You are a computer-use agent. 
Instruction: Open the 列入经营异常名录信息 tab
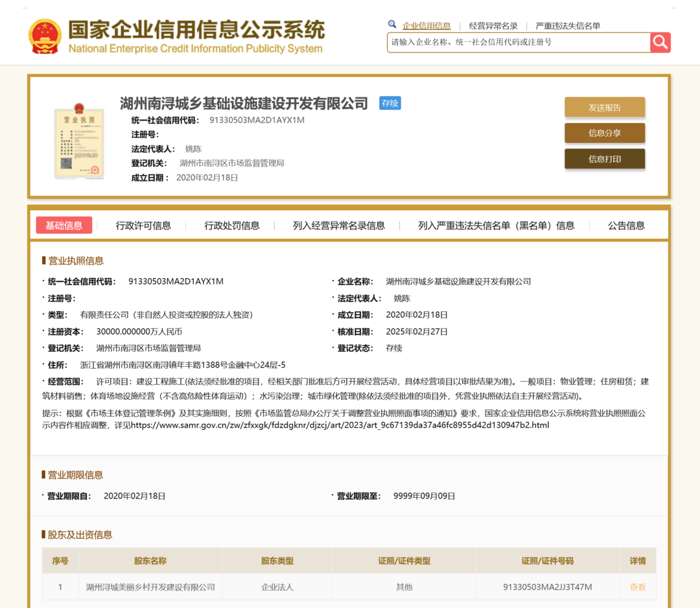[339, 226]
